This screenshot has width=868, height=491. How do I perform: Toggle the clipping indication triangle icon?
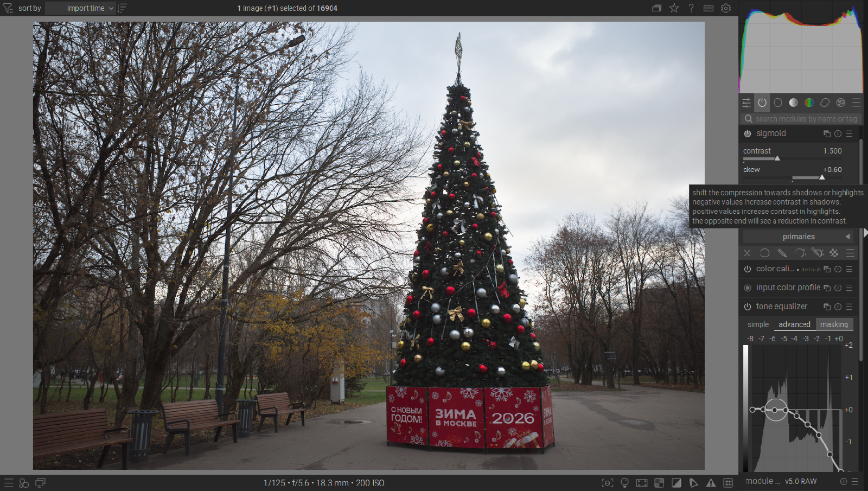[x=676, y=483]
